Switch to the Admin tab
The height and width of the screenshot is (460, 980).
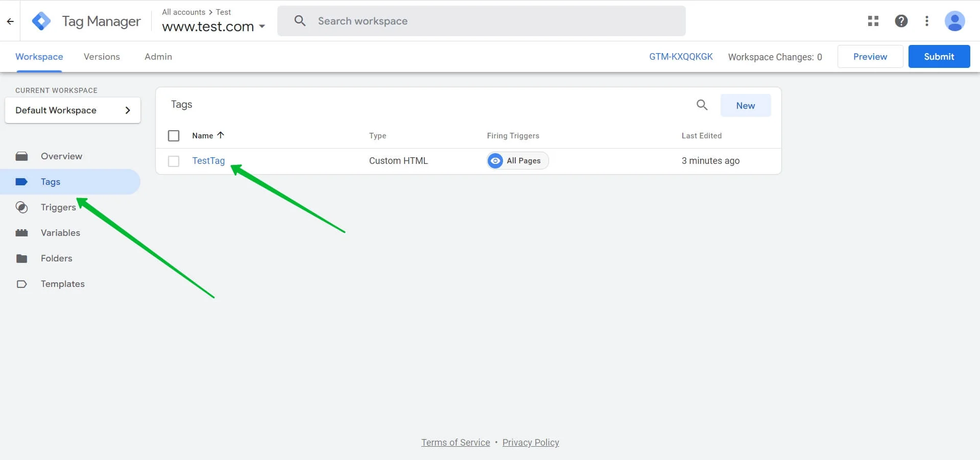[158, 57]
